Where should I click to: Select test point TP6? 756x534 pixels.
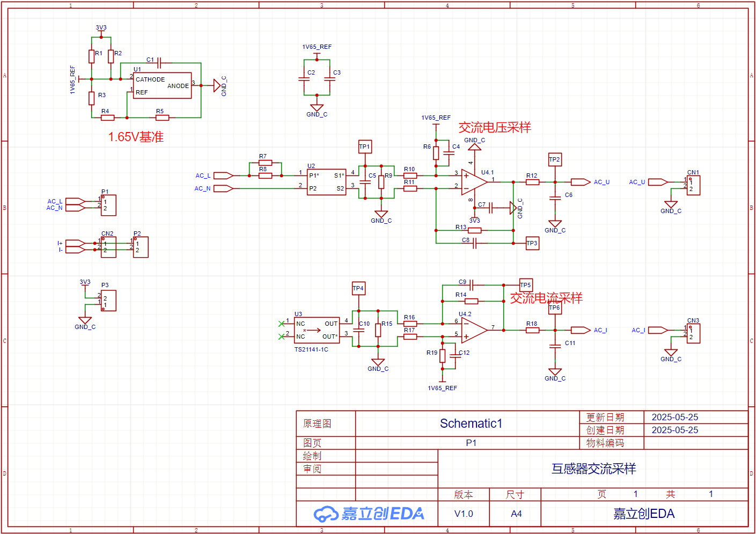tap(555, 308)
